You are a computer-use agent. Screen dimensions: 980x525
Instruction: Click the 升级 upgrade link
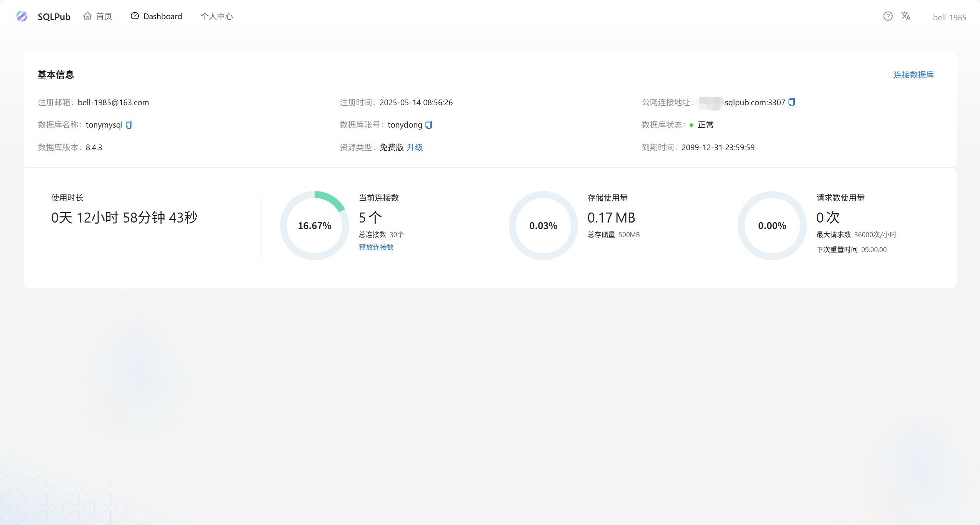point(415,147)
